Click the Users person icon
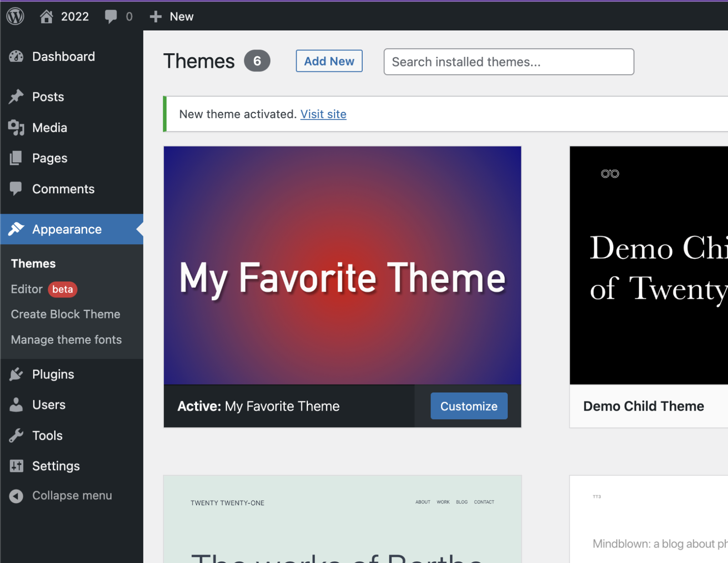This screenshot has width=728, height=563. [x=16, y=404]
